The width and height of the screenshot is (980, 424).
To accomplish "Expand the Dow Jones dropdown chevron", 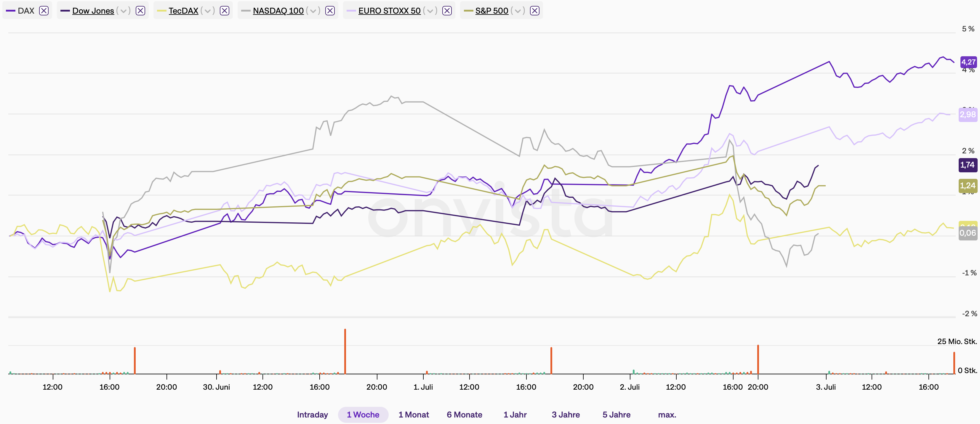I will pos(123,11).
